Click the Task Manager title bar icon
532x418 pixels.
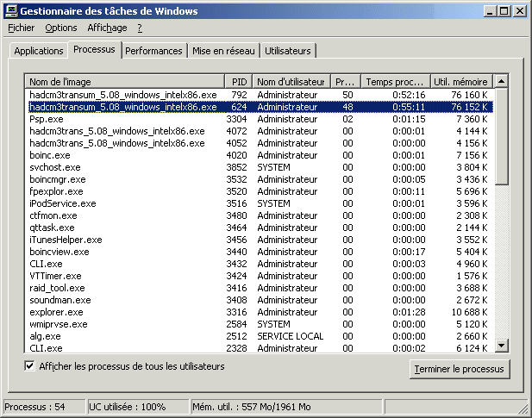(12, 11)
